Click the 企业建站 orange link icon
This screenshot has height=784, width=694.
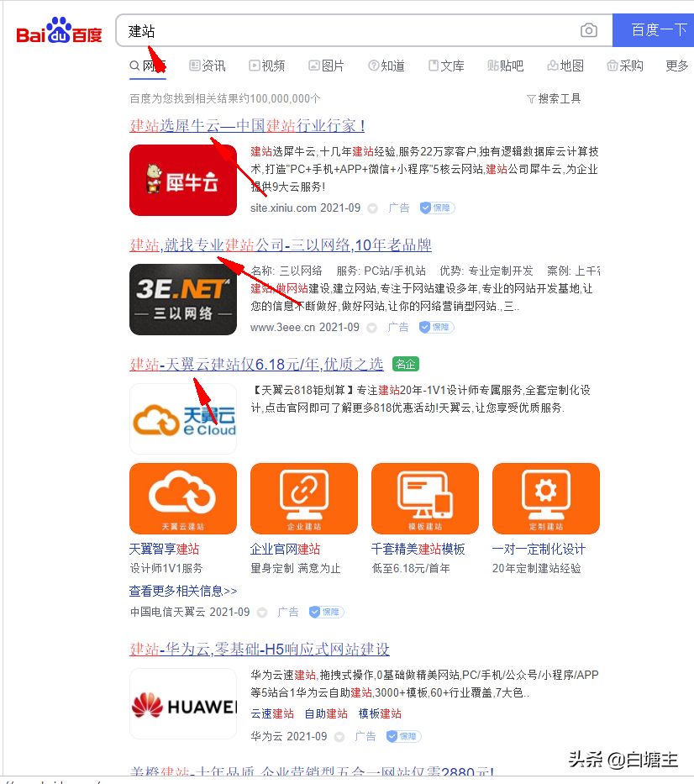coord(304,498)
